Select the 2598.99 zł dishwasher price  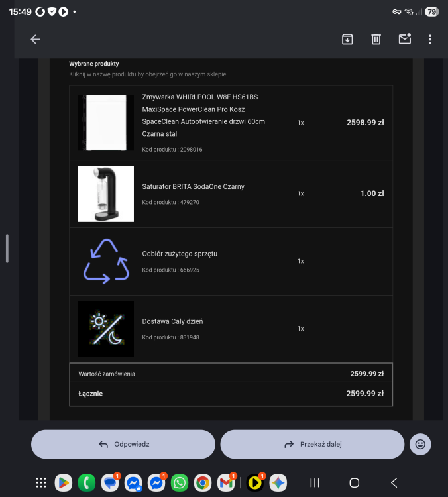click(x=365, y=123)
